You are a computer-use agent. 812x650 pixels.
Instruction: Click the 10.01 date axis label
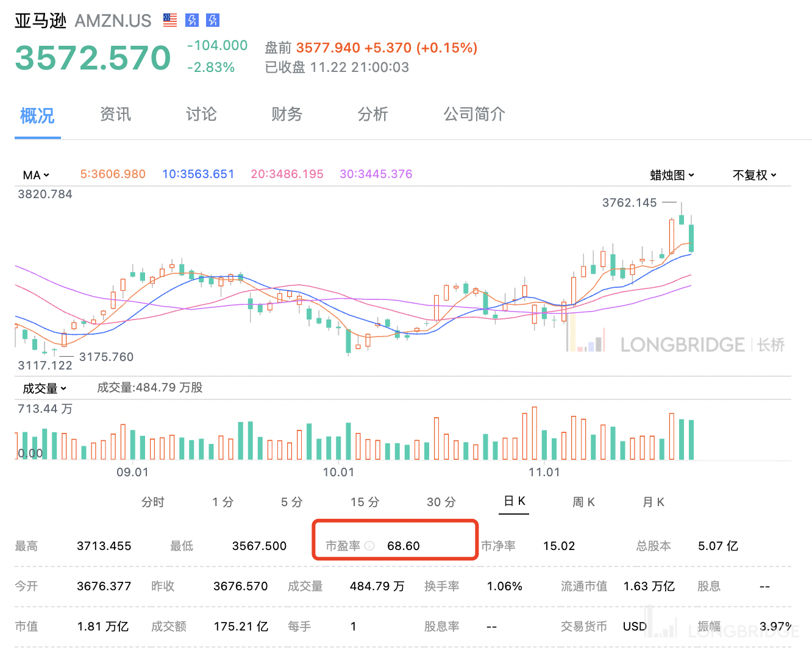click(x=338, y=472)
